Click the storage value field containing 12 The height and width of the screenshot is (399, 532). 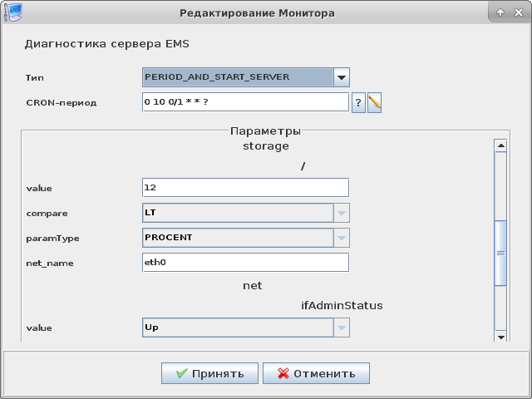click(x=245, y=188)
